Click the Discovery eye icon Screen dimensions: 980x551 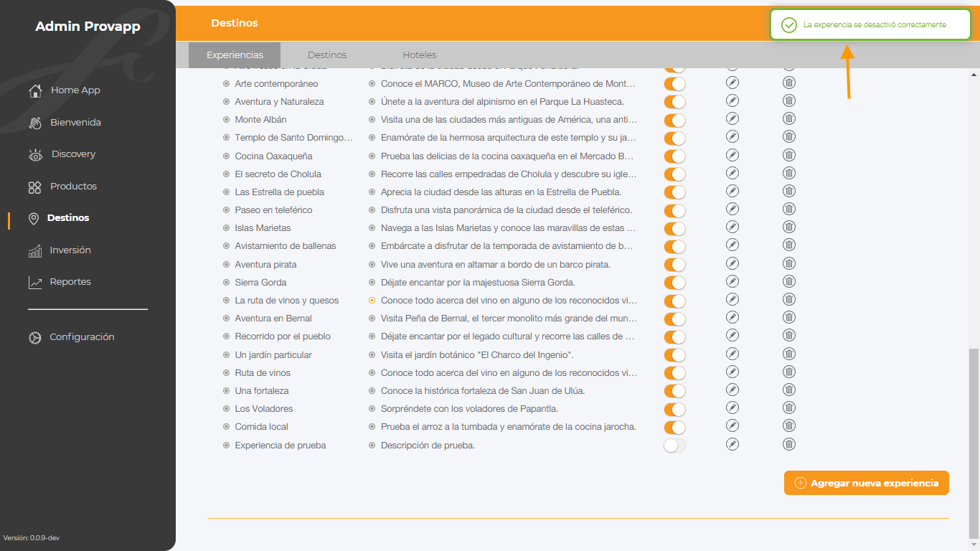35,154
